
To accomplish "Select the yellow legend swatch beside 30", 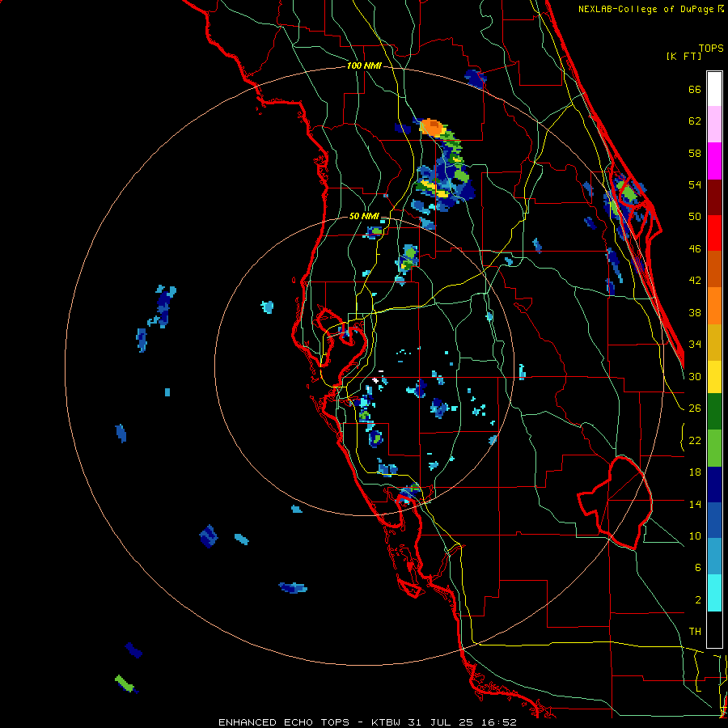I will point(714,377).
